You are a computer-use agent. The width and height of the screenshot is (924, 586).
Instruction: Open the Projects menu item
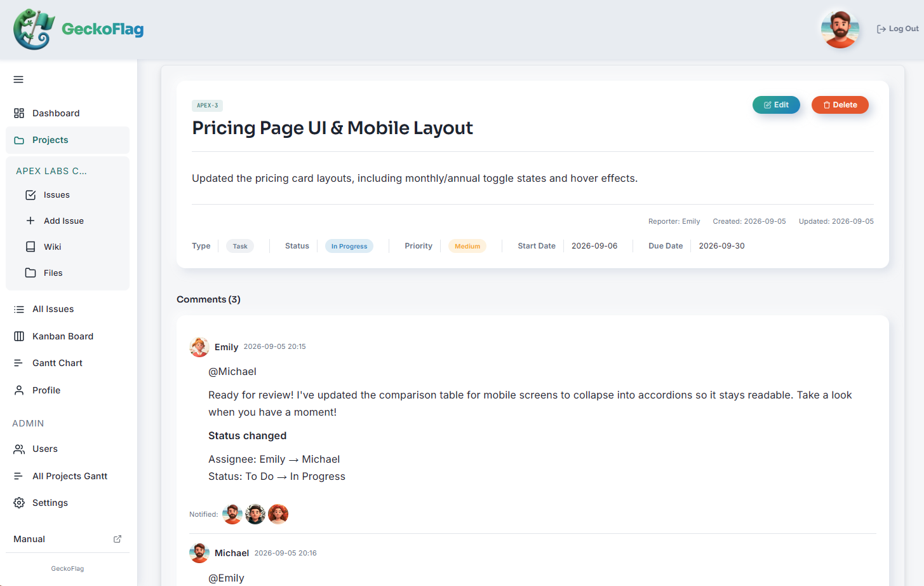click(x=67, y=140)
